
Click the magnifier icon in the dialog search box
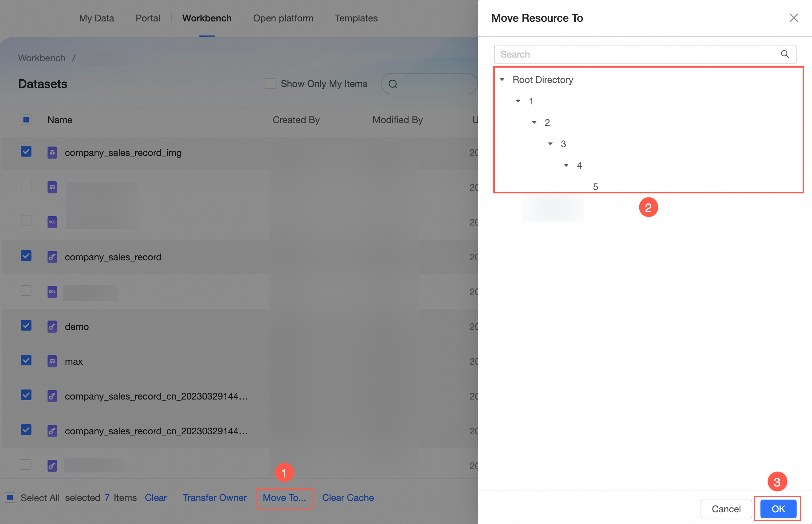point(785,54)
